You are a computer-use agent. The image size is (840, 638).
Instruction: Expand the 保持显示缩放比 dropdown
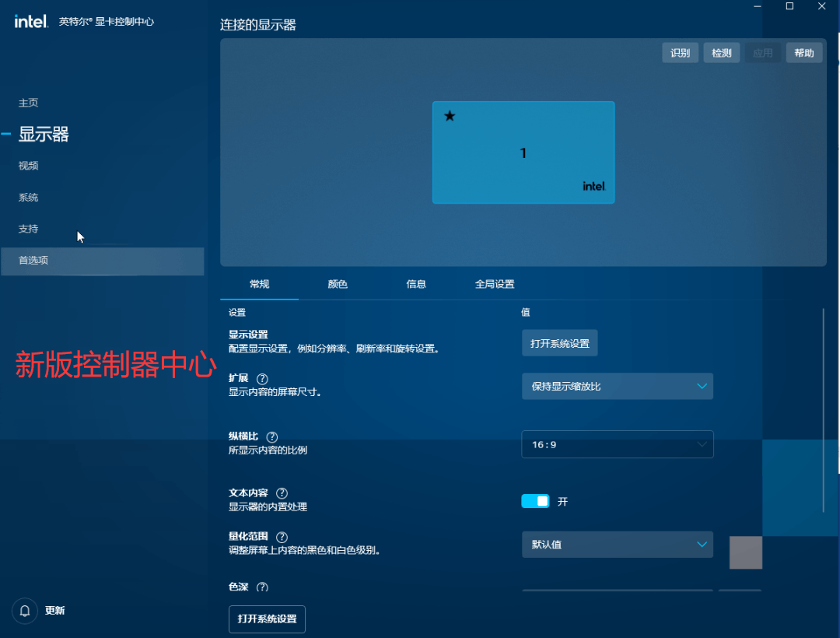coord(617,386)
